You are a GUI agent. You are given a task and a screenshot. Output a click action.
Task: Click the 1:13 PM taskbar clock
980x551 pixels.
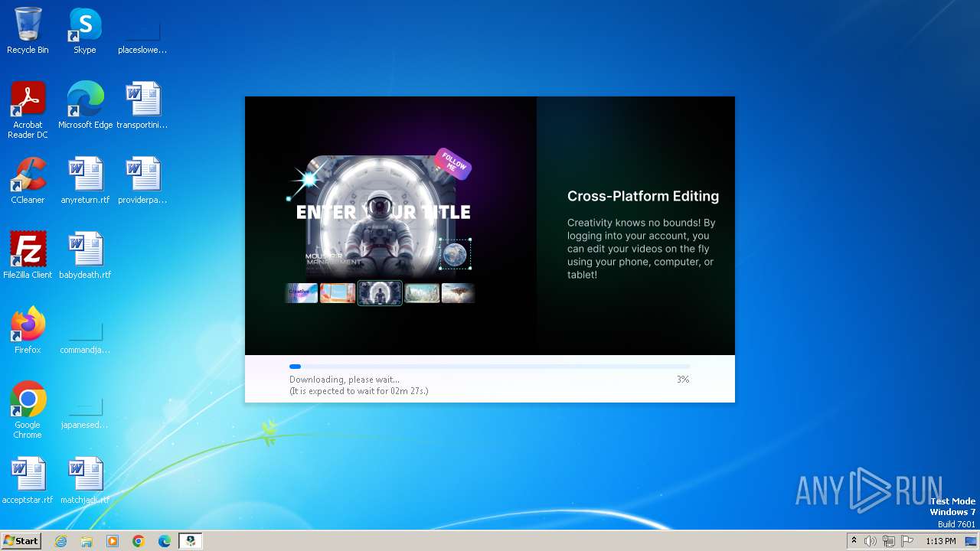941,541
